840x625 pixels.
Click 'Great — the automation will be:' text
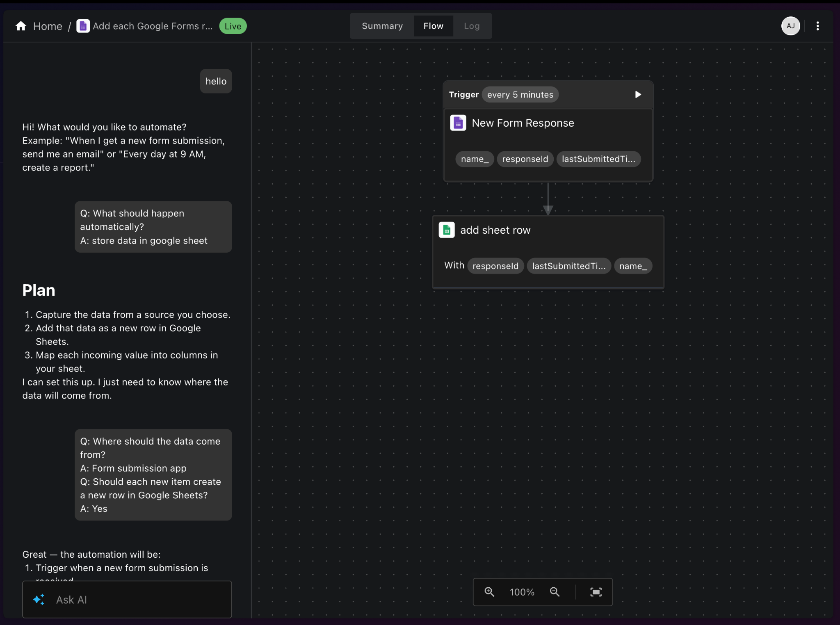tap(91, 554)
